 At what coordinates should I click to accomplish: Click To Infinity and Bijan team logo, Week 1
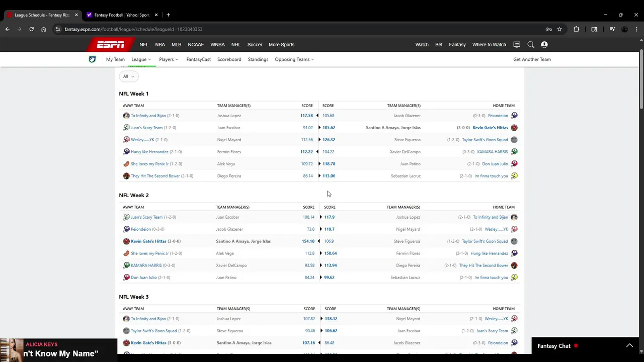126,116
